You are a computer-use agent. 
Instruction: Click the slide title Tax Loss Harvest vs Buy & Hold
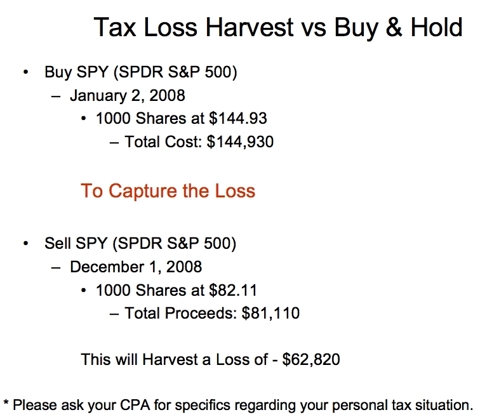pyautogui.click(x=278, y=27)
